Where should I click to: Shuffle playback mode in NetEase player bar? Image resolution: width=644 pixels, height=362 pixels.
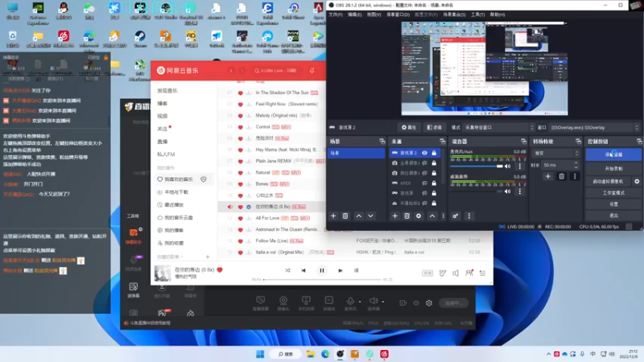coord(287,270)
